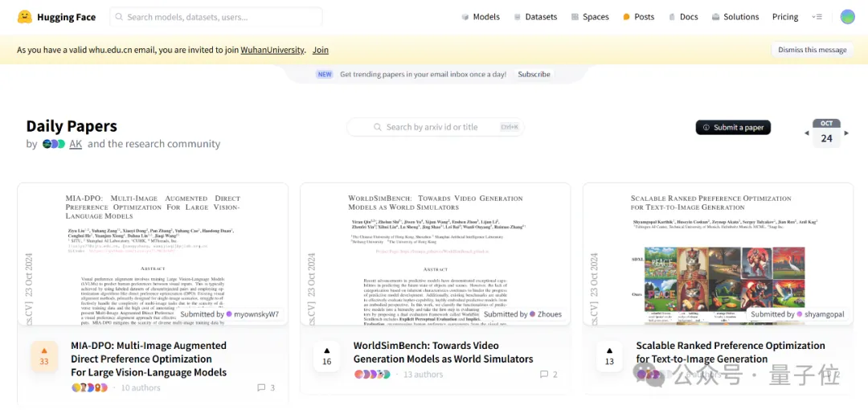The image size is (868, 410).
Task: Dismiss the WuhanUniversity invitation message
Action: tap(812, 50)
